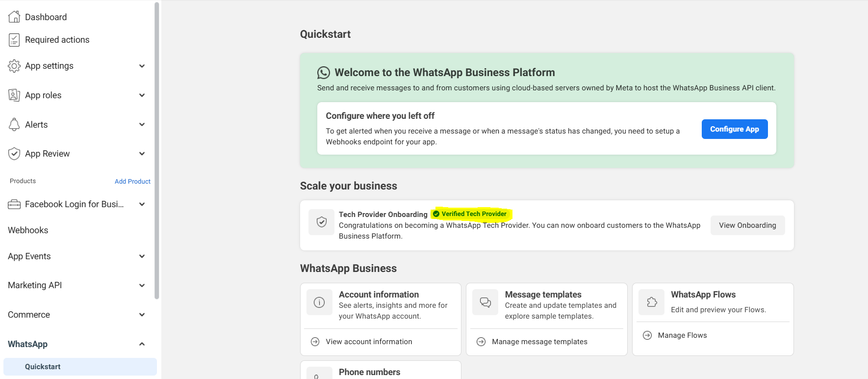
Task: Click the Facebook Login briefcase icon
Action: (14, 204)
